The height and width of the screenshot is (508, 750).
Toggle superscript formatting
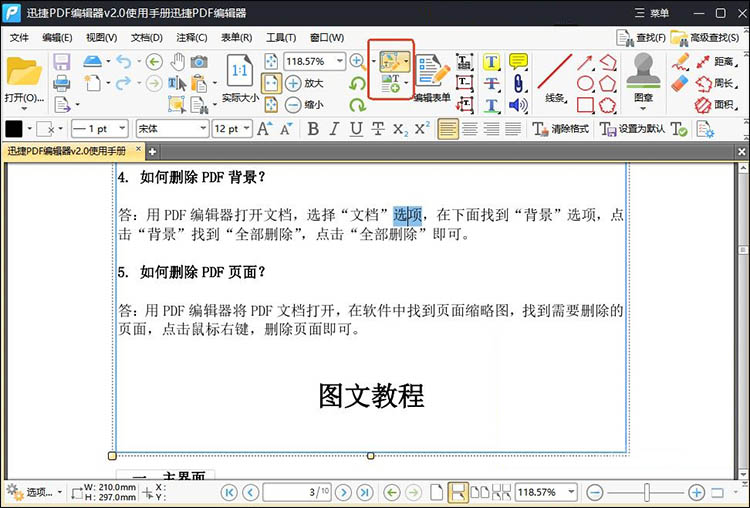422,128
